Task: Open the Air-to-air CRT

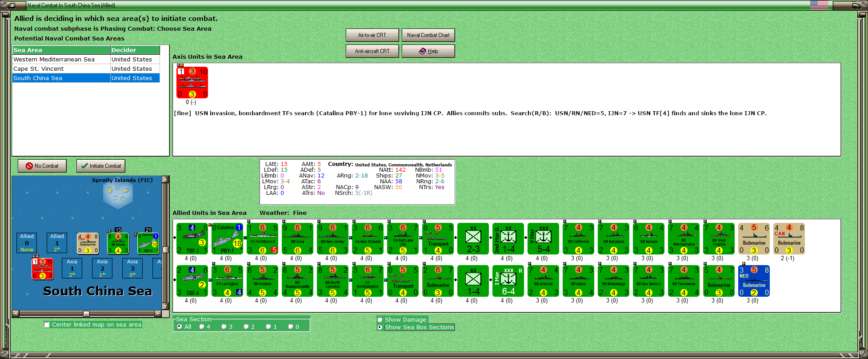Action: point(372,35)
